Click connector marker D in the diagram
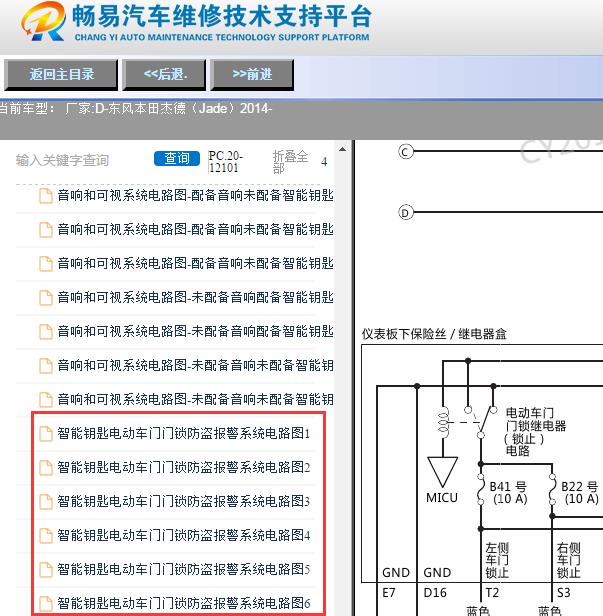Image resolution: width=603 pixels, height=616 pixels. [x=405, y=213]
